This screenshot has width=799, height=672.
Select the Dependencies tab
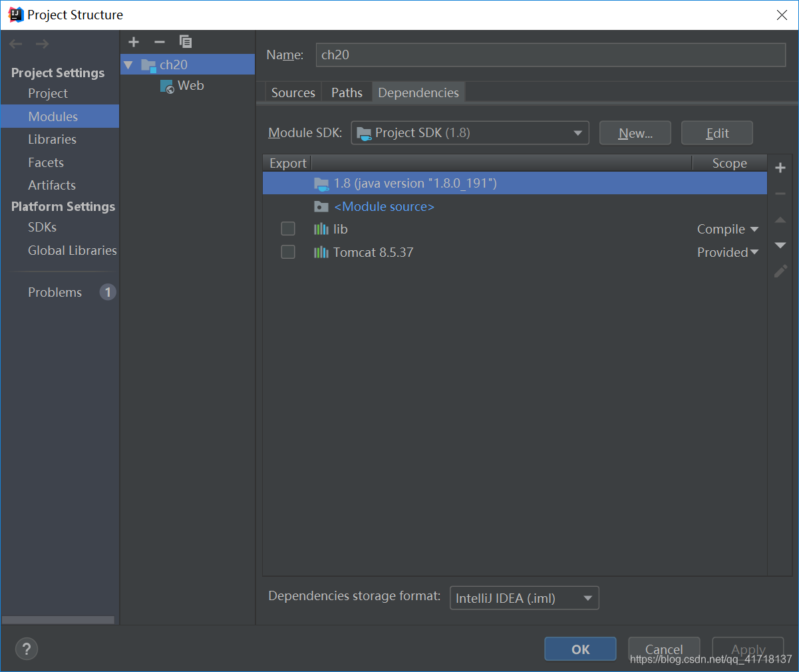coord(418,92)
